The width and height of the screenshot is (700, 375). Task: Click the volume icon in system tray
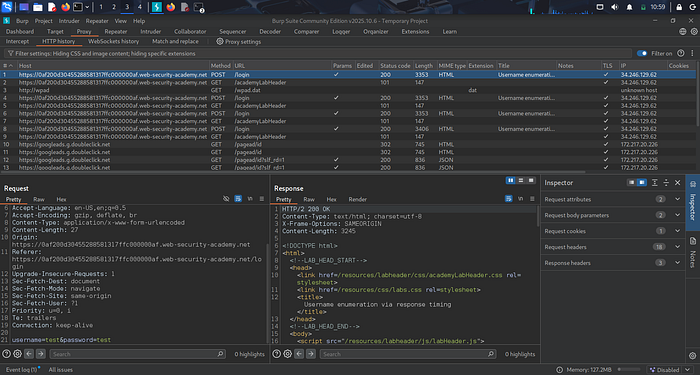615,7
